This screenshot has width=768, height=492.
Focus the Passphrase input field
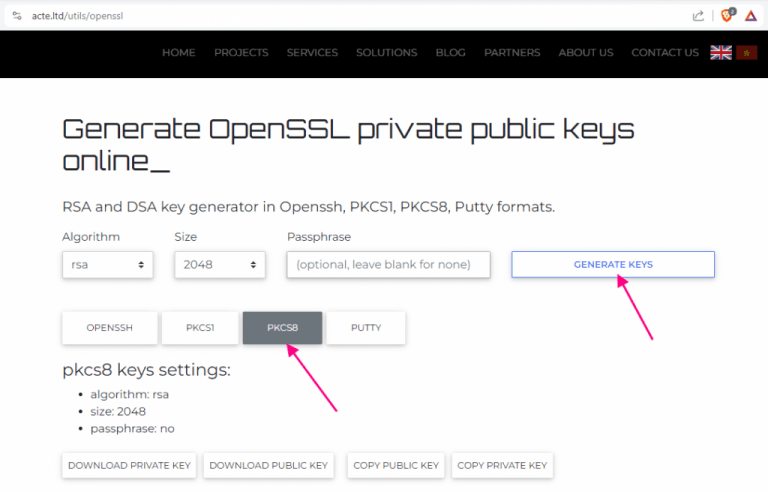tap(388, 265)
